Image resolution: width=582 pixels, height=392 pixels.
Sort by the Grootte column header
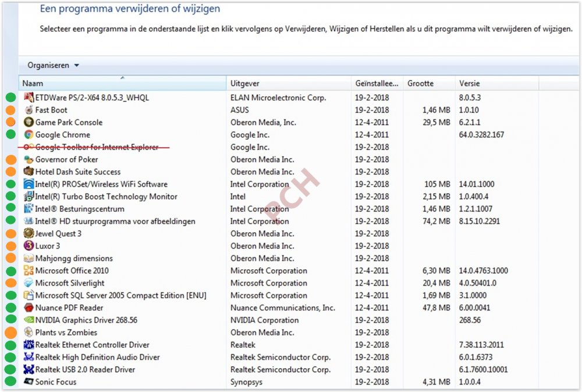coord(429,83)
